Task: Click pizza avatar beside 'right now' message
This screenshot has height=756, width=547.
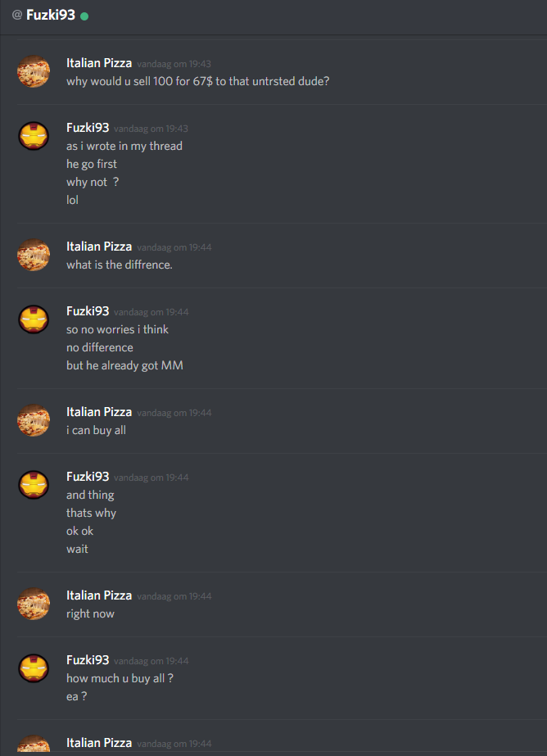Action: (34, 604)
